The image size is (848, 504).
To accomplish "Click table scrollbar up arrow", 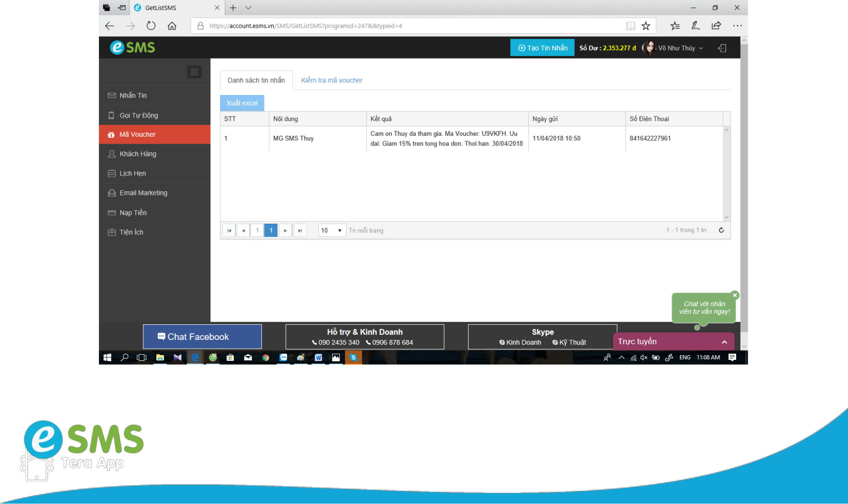I will (726, 130).
